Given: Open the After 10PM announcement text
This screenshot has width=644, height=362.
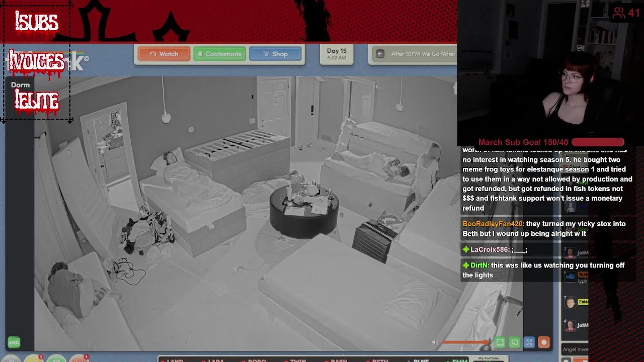Looking at the screenshot, I should [x=424, y=54].
